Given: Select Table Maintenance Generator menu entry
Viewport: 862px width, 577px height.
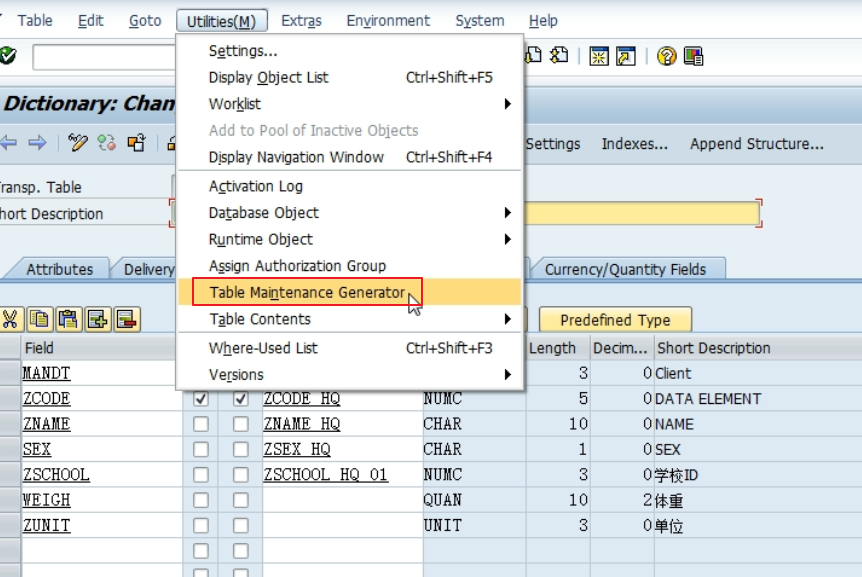Looking at the screenshot, I should tap(350, 292).
